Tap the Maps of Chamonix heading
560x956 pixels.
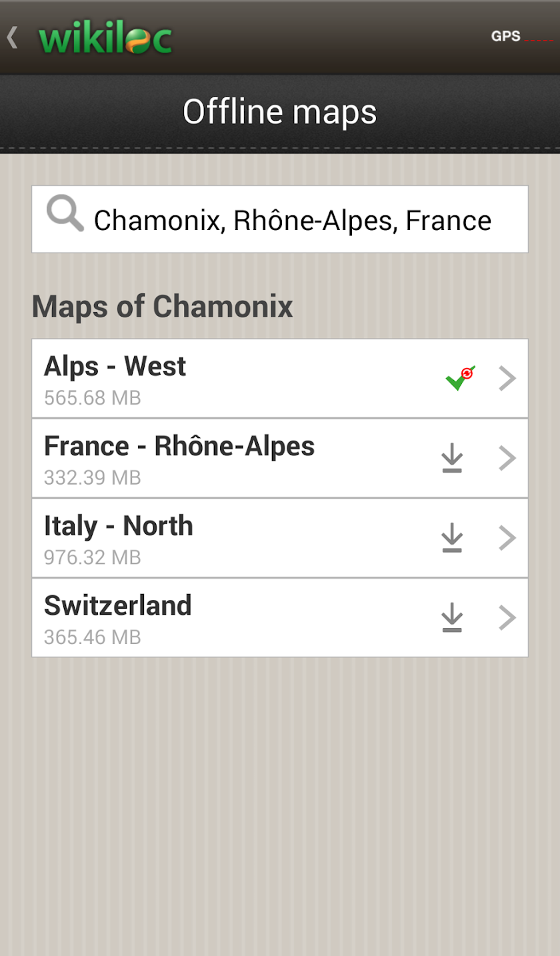tap(163, 307)
